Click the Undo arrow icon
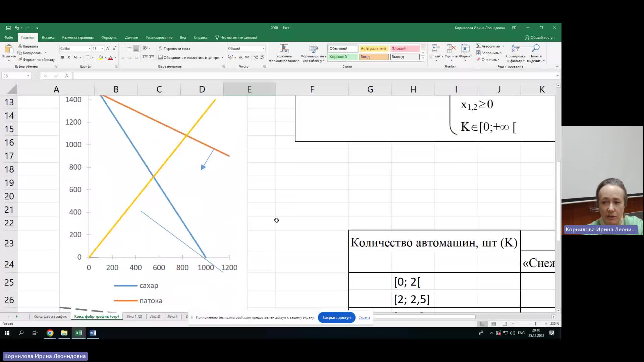This screenshot has width=644, height=362. (x=16, y=28)
